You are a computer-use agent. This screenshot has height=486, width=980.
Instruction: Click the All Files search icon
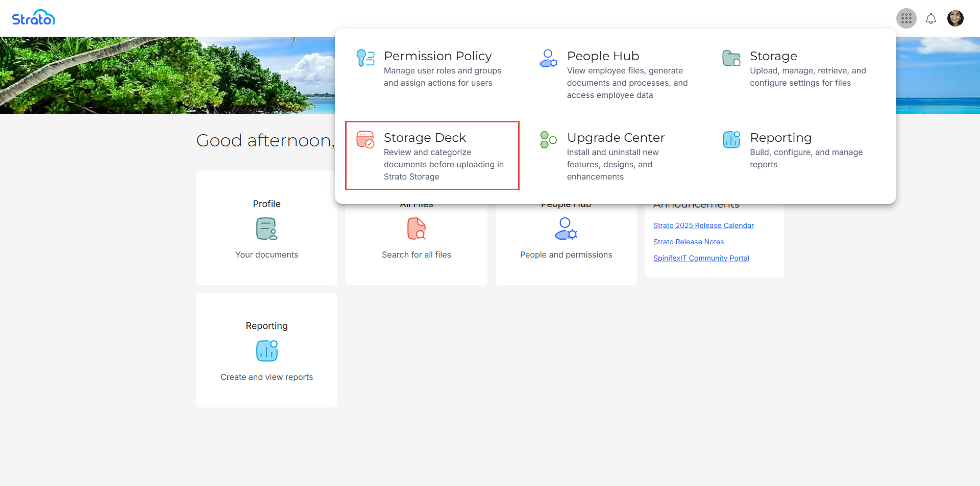point(416,229)
